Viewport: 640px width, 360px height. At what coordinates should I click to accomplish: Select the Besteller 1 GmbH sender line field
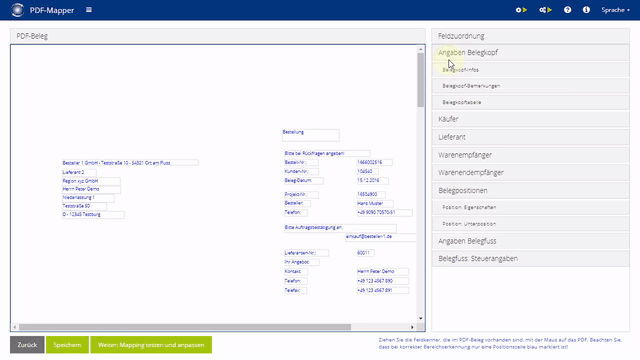(130, 163)
